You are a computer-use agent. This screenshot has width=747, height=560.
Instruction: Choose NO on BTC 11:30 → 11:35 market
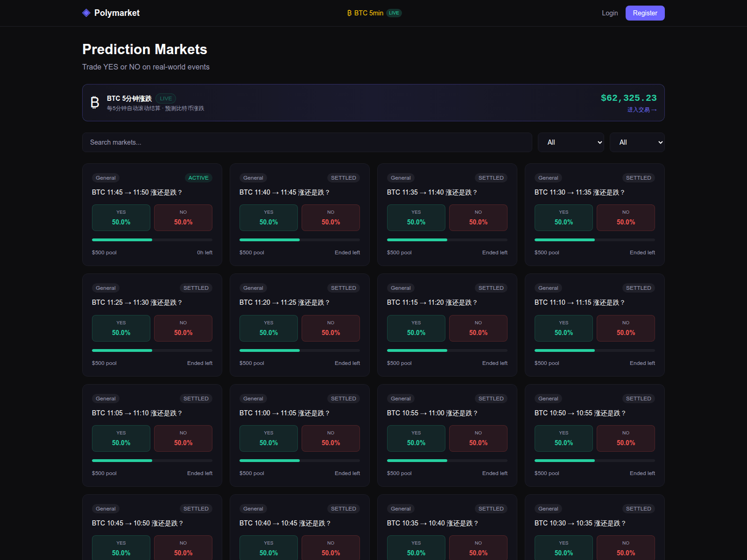626,218
